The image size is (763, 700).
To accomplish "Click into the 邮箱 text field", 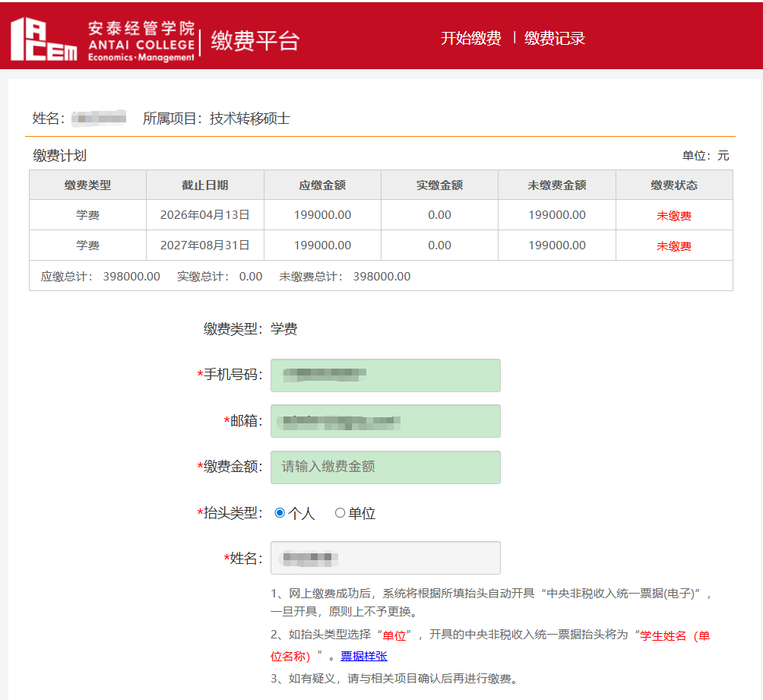I will pyautogui.click(x=385, y=421).
